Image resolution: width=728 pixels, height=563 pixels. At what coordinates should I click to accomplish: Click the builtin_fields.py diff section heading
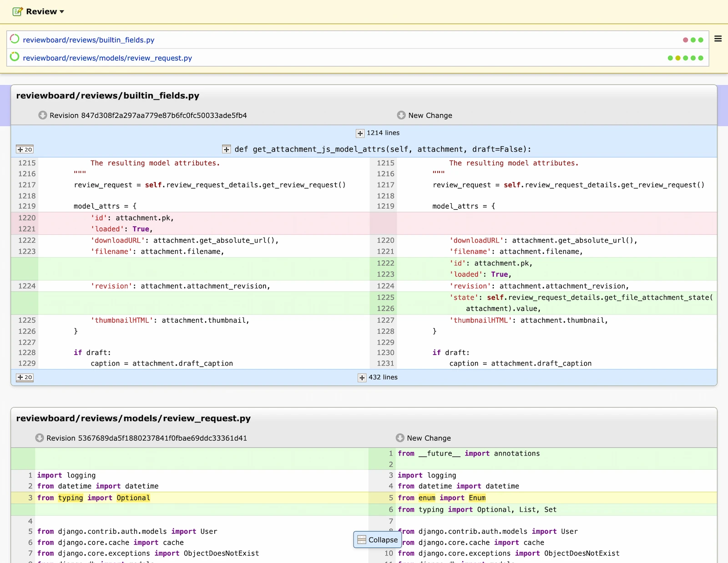(x=108, y=96)
